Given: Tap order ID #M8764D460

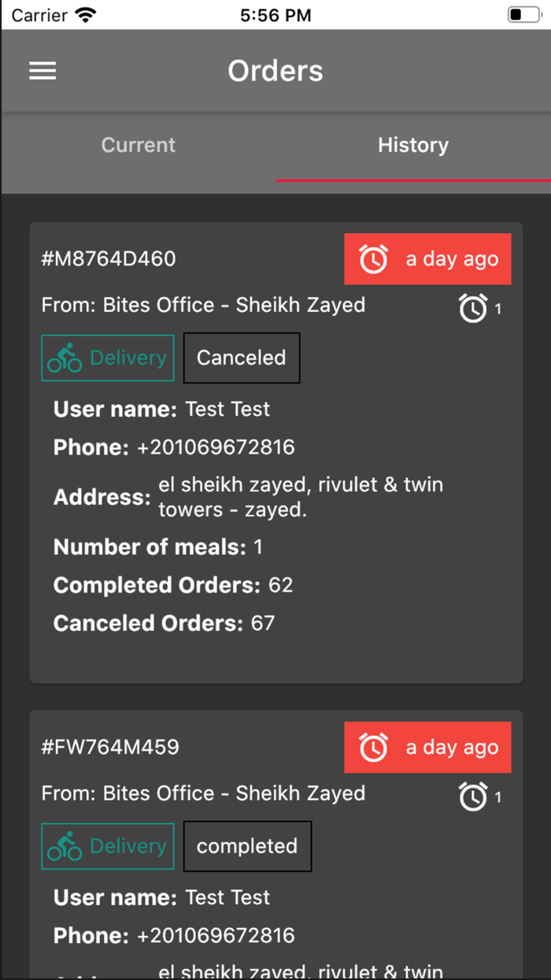Looking at the screenshot, I should pyautogui.click(x=109, y=258).
